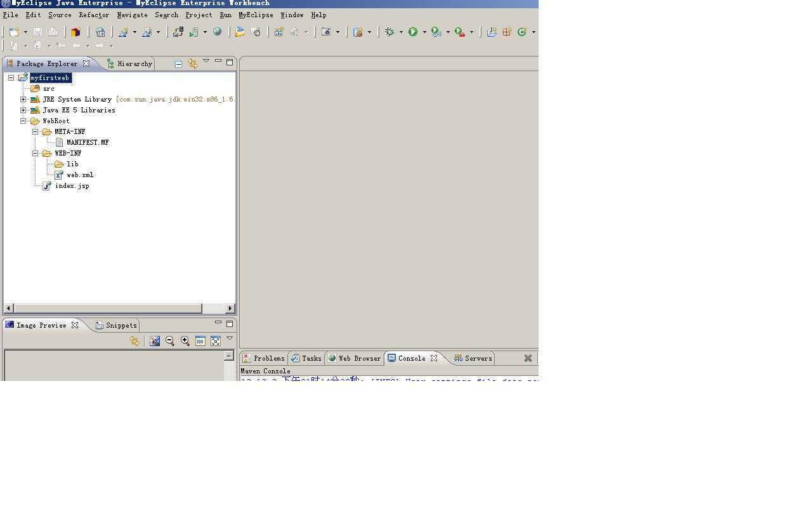Click Collapse All in Package Explorer
812x508 pixels.
[x=178, y=63]
